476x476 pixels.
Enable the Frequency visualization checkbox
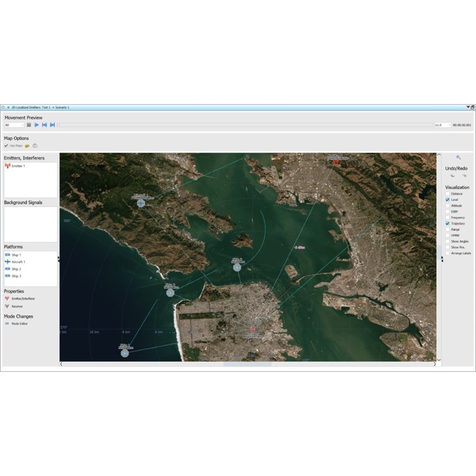[x=447, y=218]
